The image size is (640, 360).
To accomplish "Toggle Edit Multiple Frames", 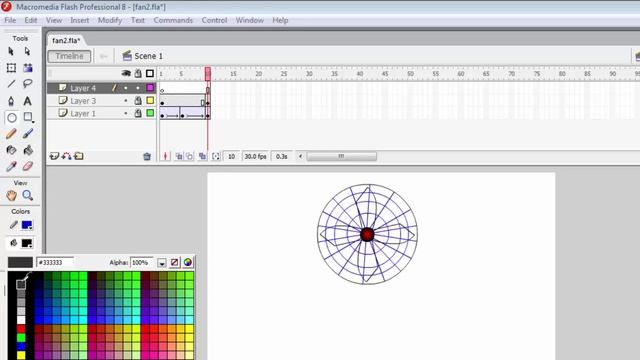I will click(x=202, y=156).
